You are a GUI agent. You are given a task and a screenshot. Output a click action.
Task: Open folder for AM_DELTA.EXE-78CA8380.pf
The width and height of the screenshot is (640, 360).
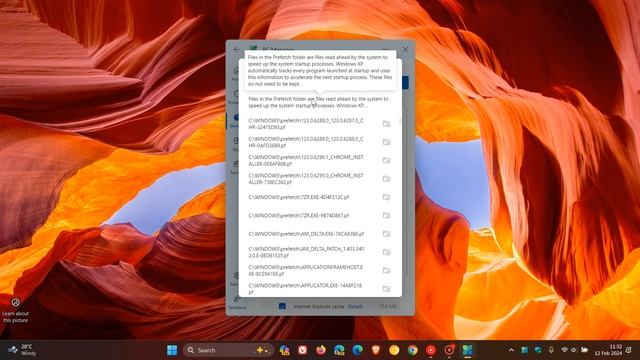[386, 234]
